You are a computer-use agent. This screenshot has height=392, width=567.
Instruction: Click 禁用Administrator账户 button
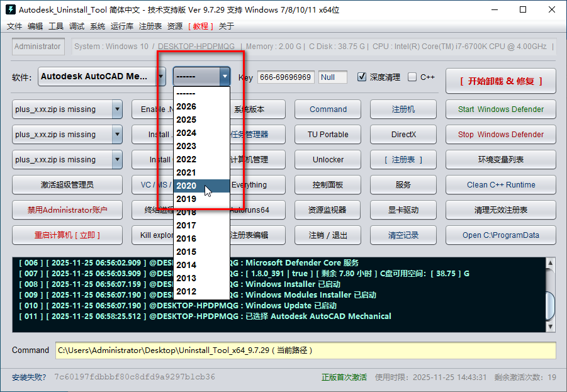pyautogui.click(x=67, y=210)
